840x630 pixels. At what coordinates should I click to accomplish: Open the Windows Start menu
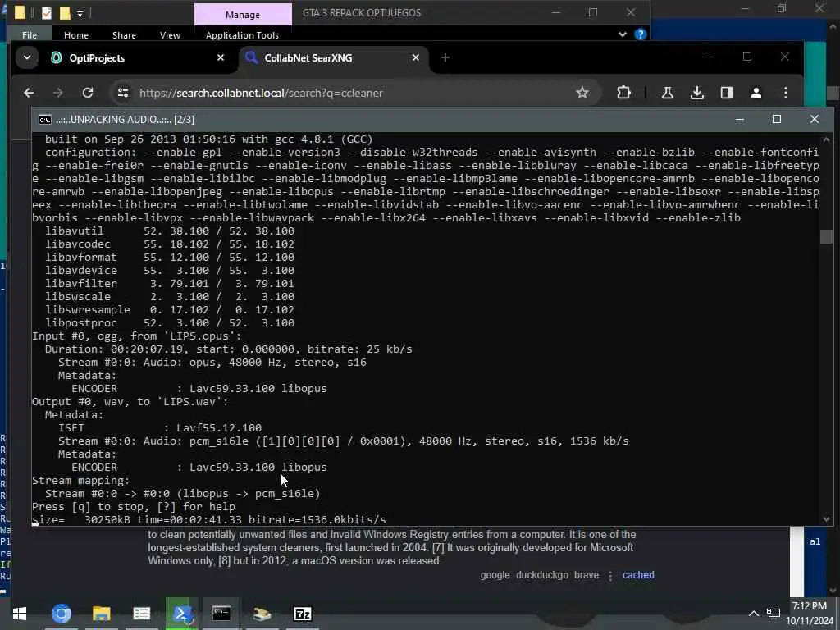point(20,614)
